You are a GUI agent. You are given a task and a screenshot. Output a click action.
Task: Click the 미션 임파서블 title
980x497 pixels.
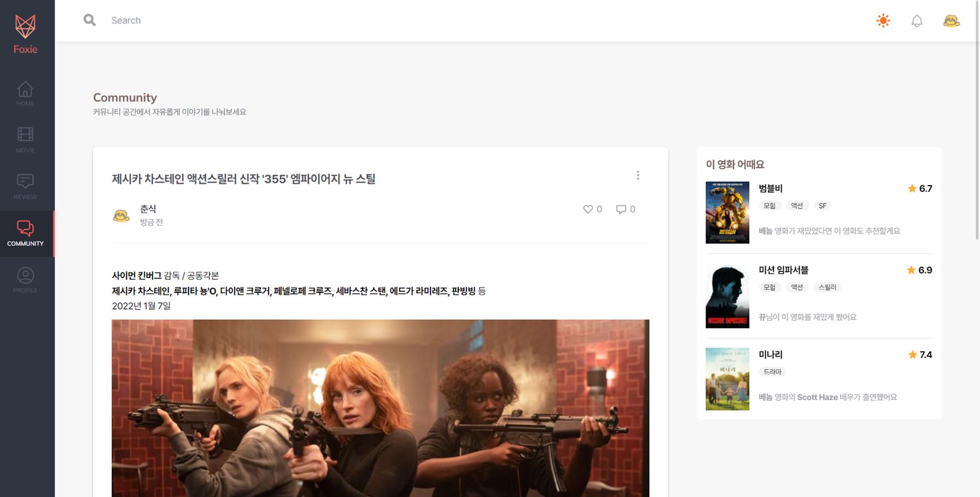pyautogui.click(x=783, y=270)
